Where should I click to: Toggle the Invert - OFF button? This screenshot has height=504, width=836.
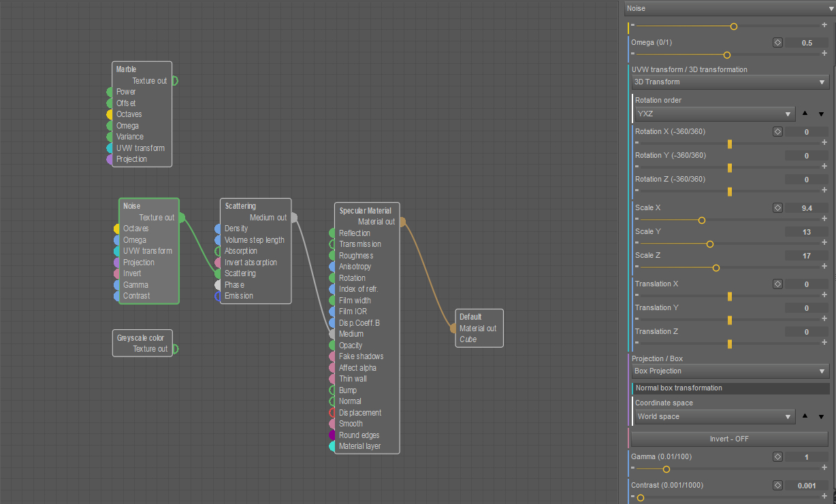(x=729, y=439)
